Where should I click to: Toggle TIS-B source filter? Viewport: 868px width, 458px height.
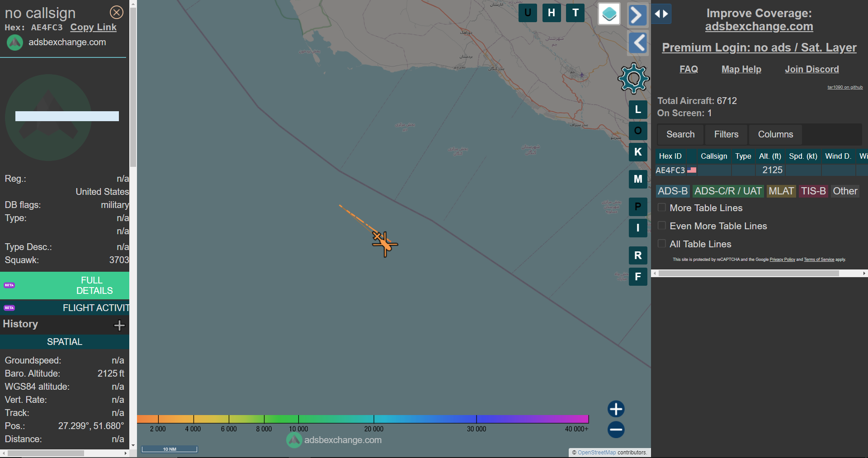(x=813, y=191)
